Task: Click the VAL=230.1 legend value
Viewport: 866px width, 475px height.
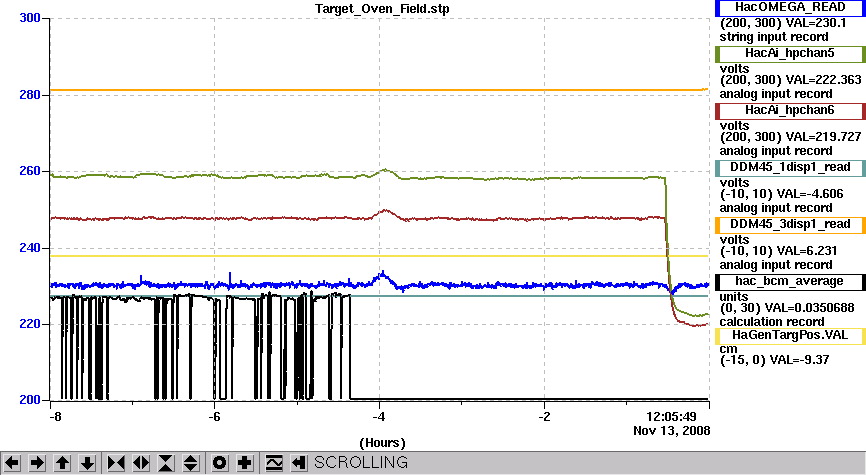Action: tap(815, 23)
